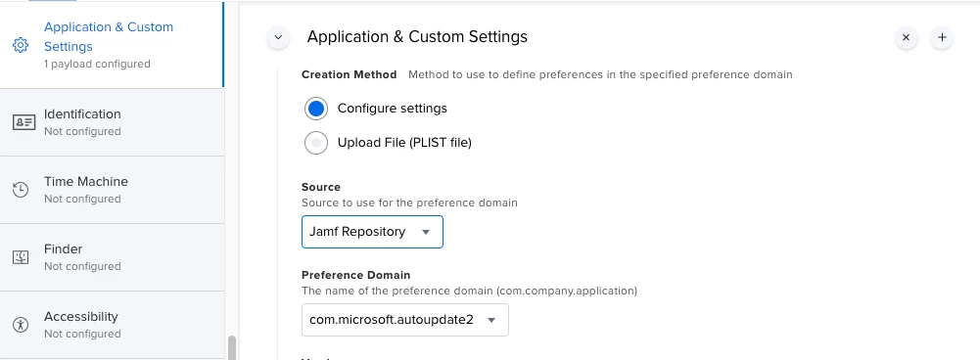This screenshot has width=980, height=360.
Task: Go to the Finder payload section
Action: pos(112,257)
